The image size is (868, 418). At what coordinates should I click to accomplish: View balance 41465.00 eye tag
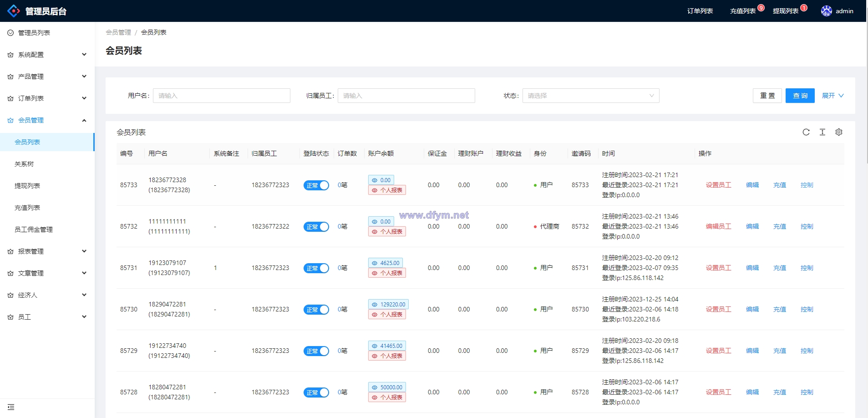point(387,346)
